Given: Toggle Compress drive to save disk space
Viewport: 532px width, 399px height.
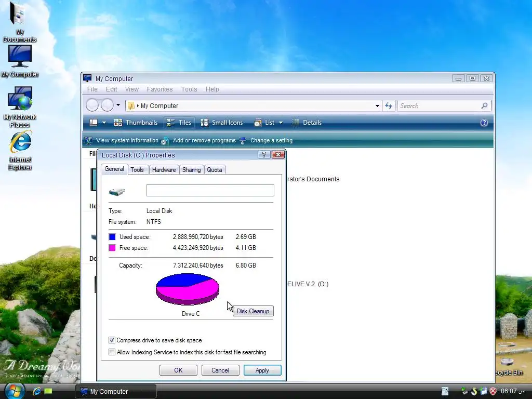Looking at the screenshot, I should click(x=112, y=340).
